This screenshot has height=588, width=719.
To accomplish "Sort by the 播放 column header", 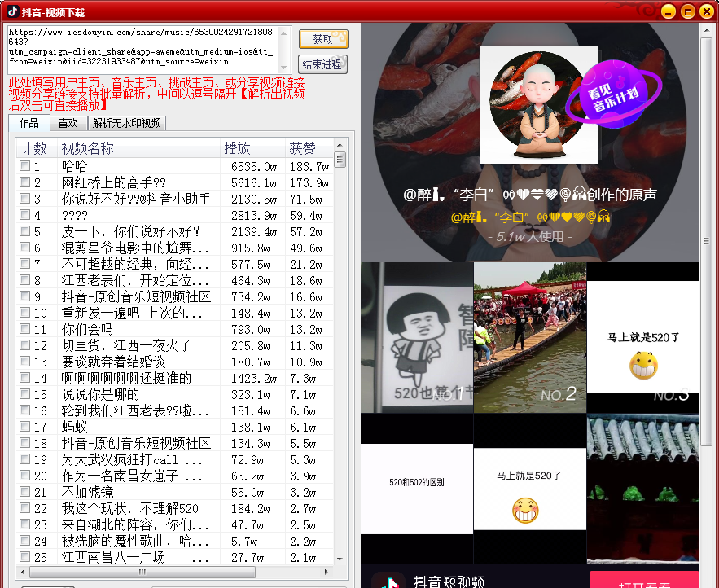I will click(x=252, y=148).
